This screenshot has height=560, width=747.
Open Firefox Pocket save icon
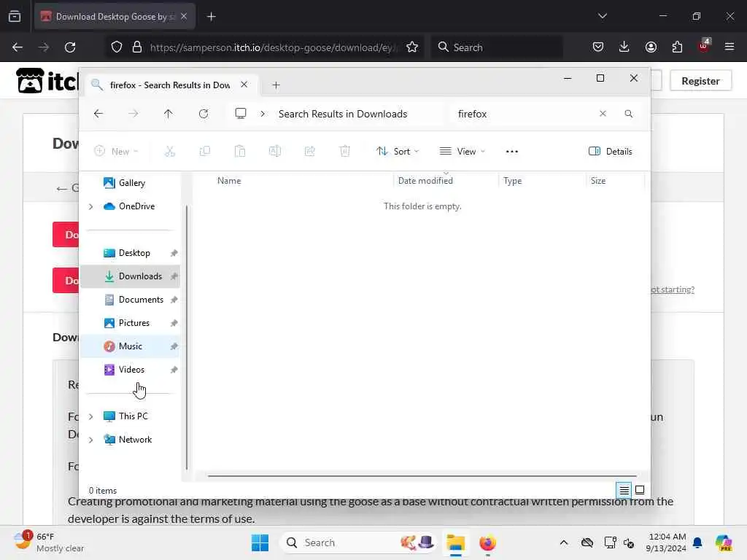[598, 47]
